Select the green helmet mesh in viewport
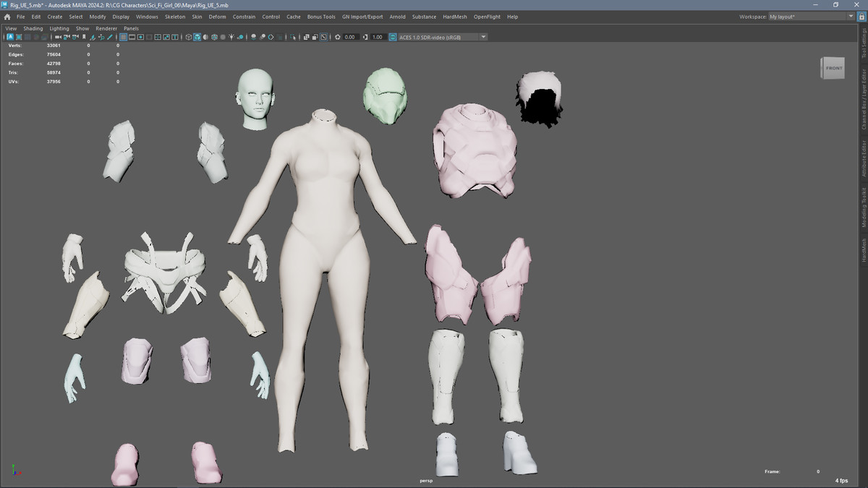868x488 pixels. [385, 94]
